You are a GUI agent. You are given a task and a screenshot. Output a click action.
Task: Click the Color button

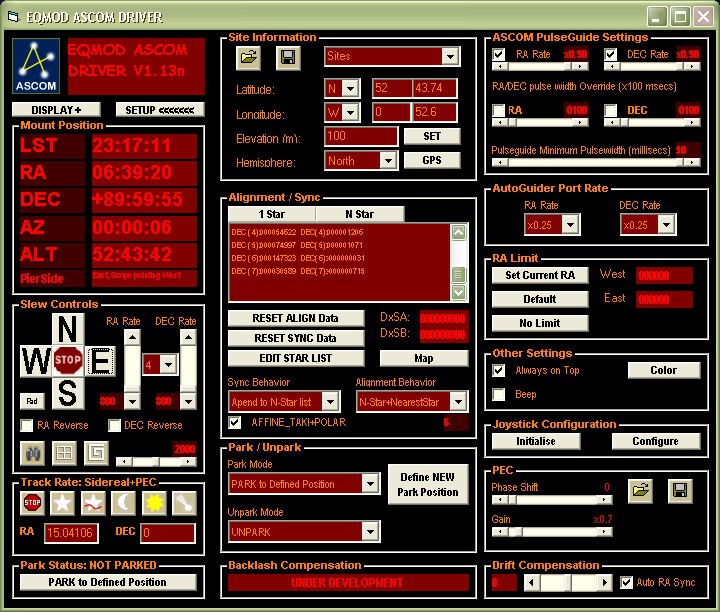click(664, 371)
